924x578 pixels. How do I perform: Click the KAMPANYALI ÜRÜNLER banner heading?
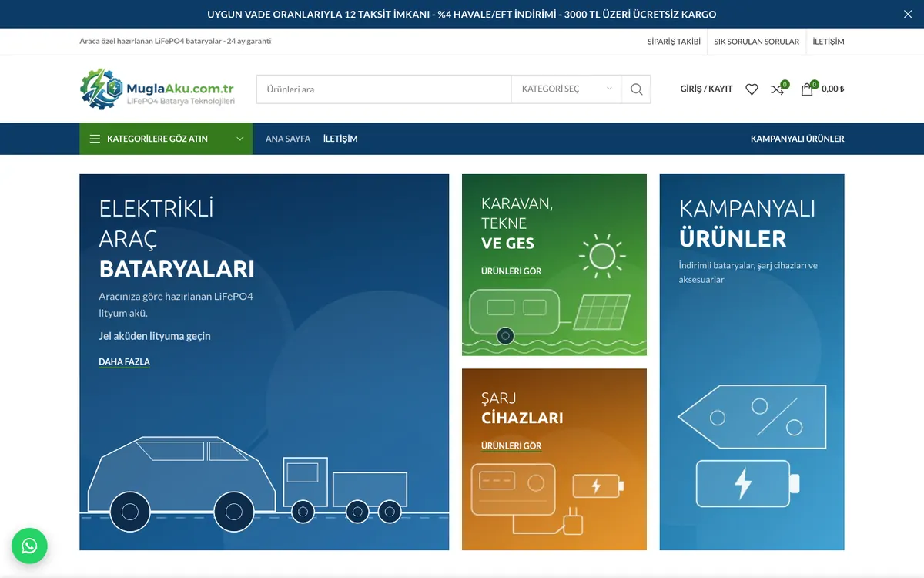pos(747,223)
